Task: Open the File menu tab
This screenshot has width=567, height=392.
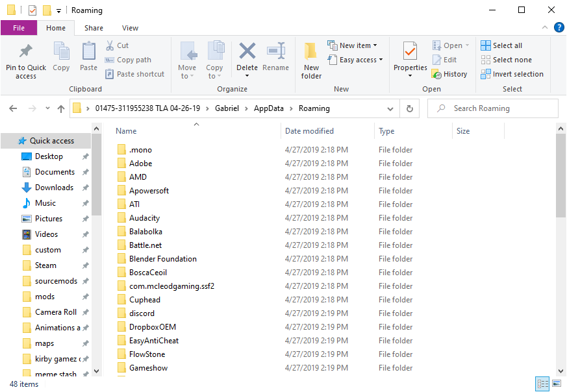Action: [x=19, y=28]
